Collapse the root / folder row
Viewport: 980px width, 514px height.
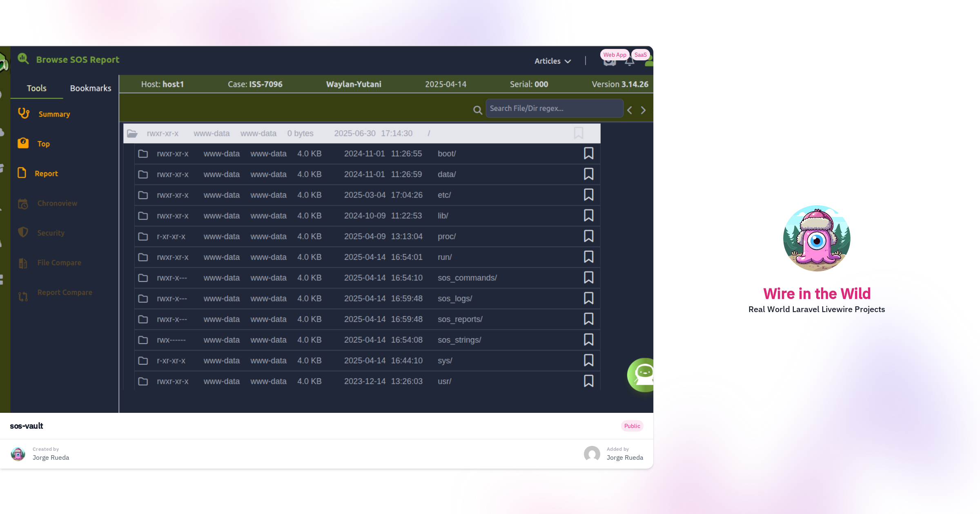tap(132, 133)
